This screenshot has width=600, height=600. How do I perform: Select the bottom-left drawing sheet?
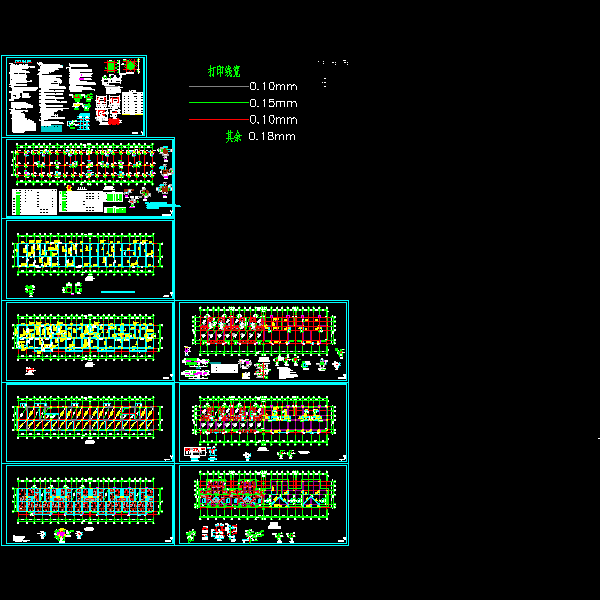click(x=90, y=504)
